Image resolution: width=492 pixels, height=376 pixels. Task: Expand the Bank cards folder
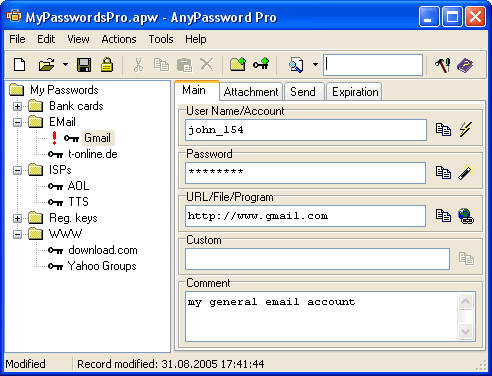tap(17, 106)
